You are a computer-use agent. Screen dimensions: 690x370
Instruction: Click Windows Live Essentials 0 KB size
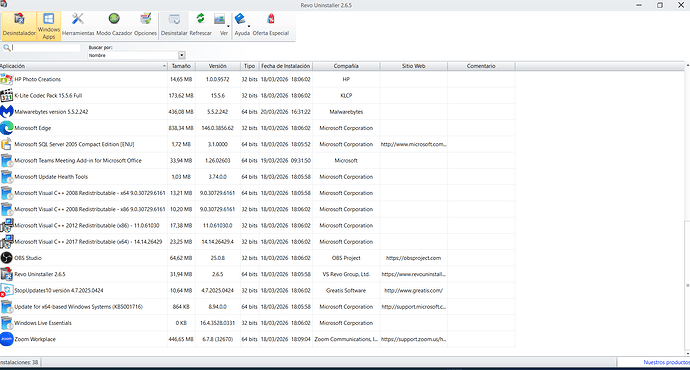pyautogui.click(x=181, y=323)
